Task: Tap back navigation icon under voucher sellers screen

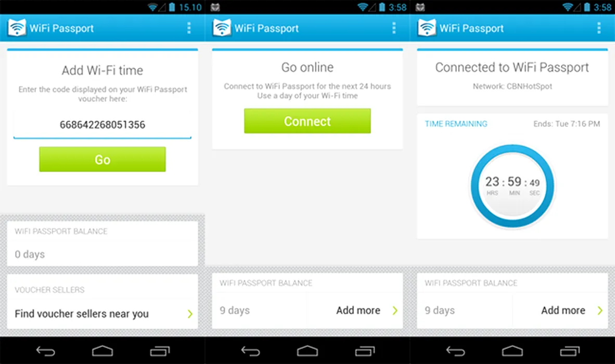Action: click(45, 351)
